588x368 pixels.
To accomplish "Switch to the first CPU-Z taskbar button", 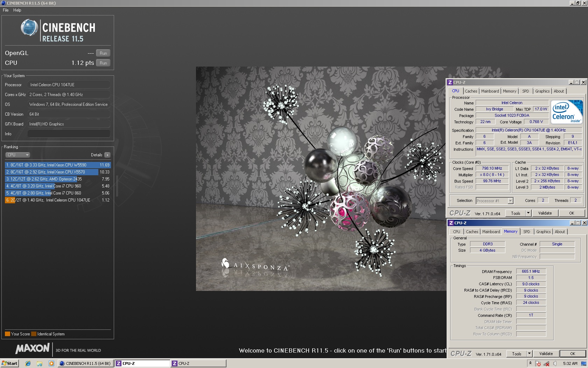I will click(x=142, y=363).
